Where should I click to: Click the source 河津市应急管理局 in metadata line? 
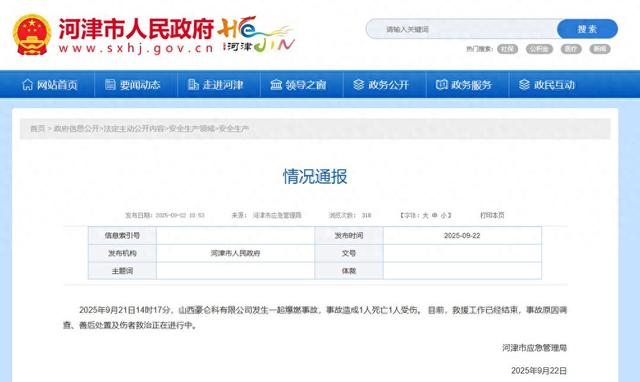277,215
